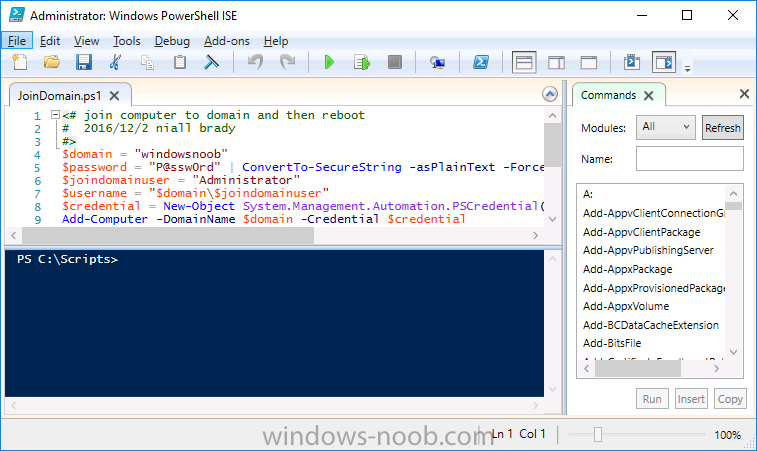Close the Commands tab with X

pos(649,96)
